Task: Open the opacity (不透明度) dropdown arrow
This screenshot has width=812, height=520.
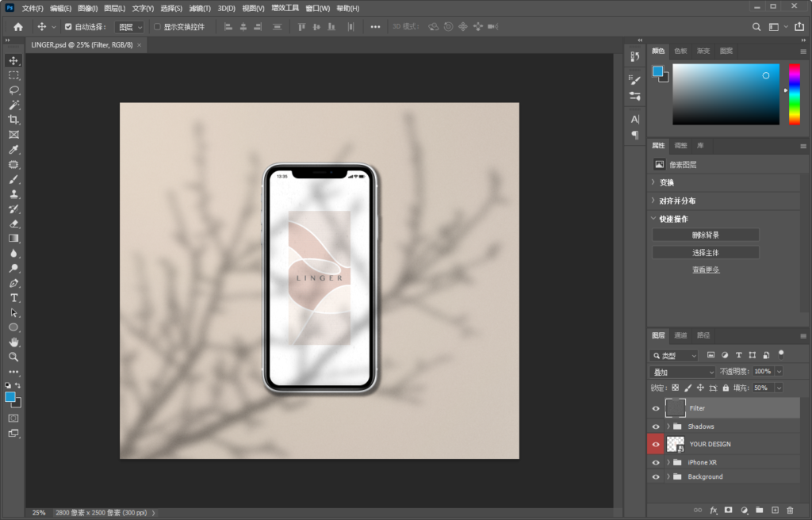Action: tap(779, 371)
